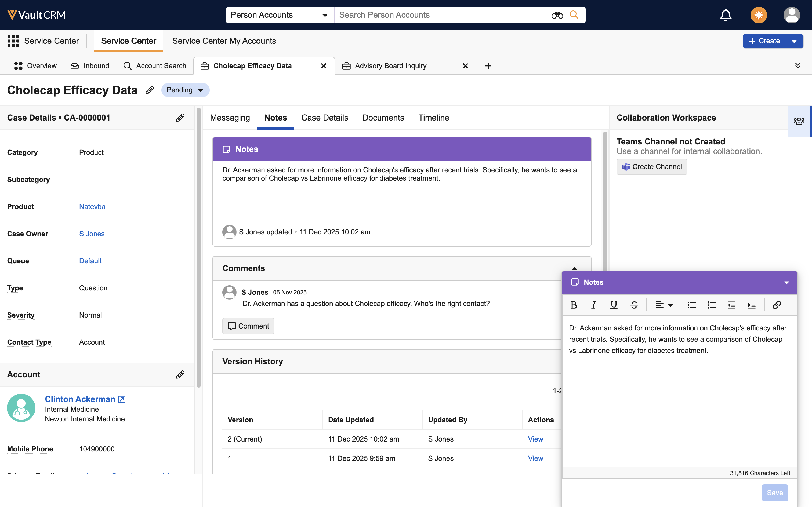Open the Advisory Board Inquiry tab
The height and width of the screenshot is (507, 812).
(x=390, y=66)
